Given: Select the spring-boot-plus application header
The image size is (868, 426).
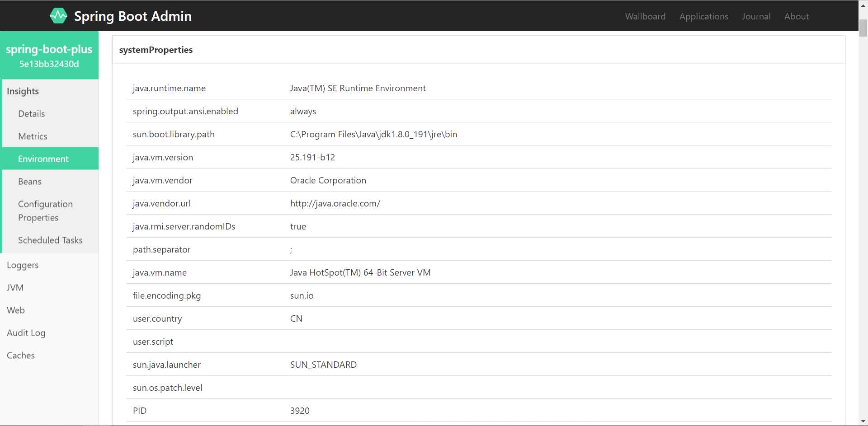Looking at the screenshot, I should point(49,55).
